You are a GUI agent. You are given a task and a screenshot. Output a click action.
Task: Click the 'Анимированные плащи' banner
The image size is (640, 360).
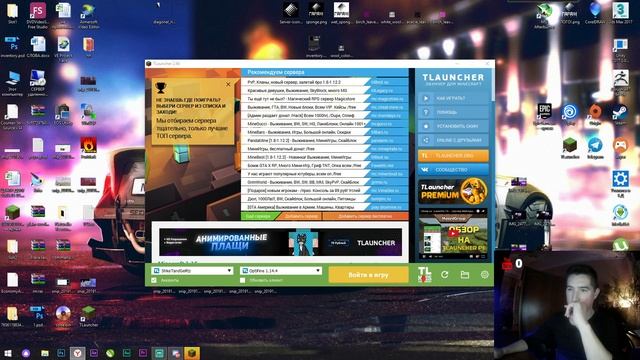280,242
